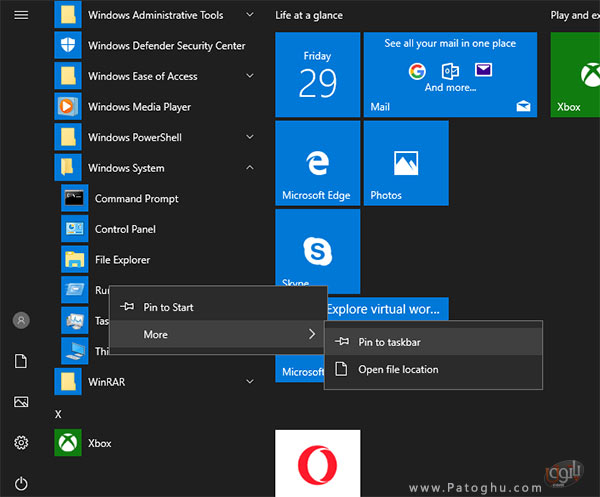Open Command Prompt icon

75,198
